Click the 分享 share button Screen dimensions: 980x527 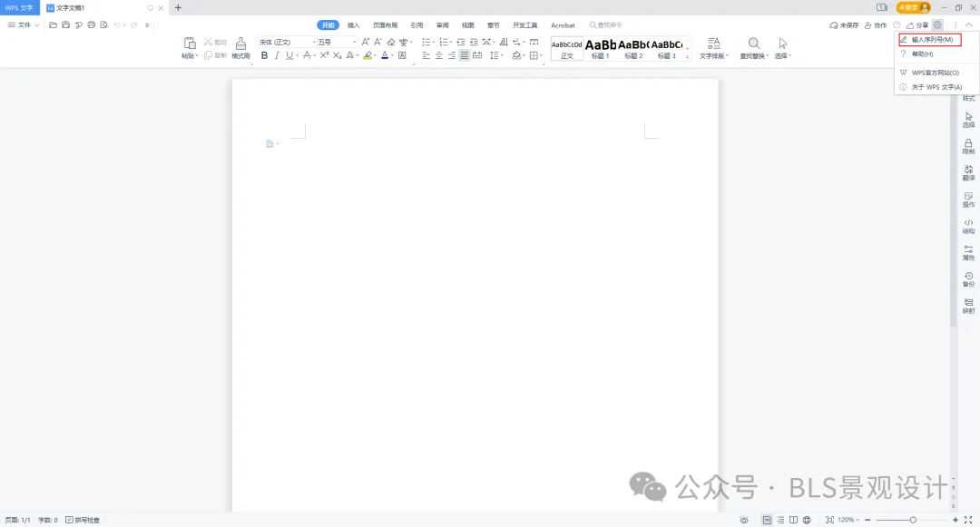click(x=917, y=25)
